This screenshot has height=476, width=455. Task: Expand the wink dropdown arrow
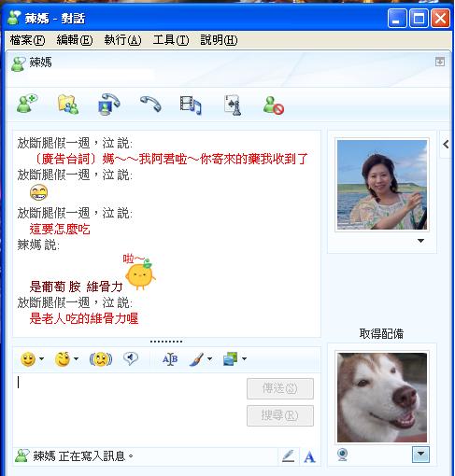pyautogui.click(x=76, y=358)
